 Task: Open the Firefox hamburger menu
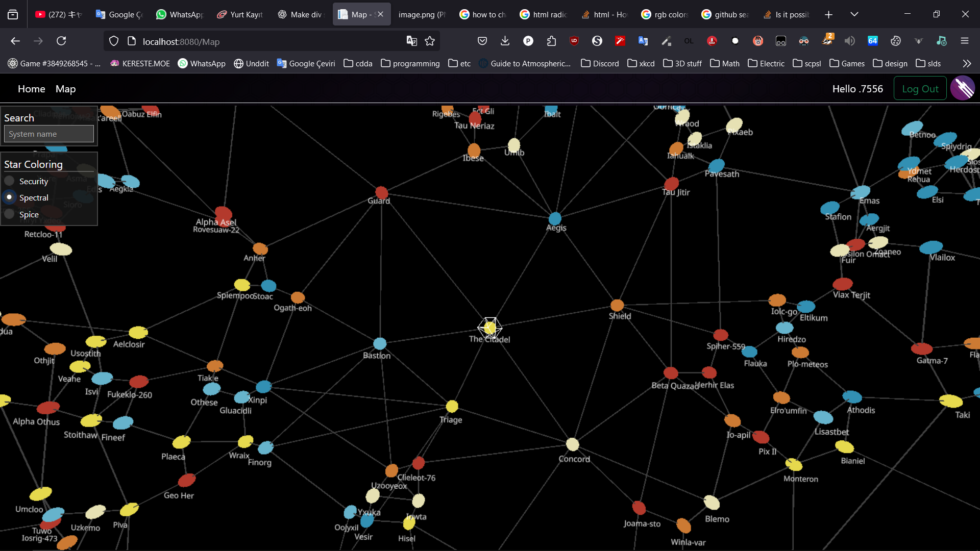(965, 41)
